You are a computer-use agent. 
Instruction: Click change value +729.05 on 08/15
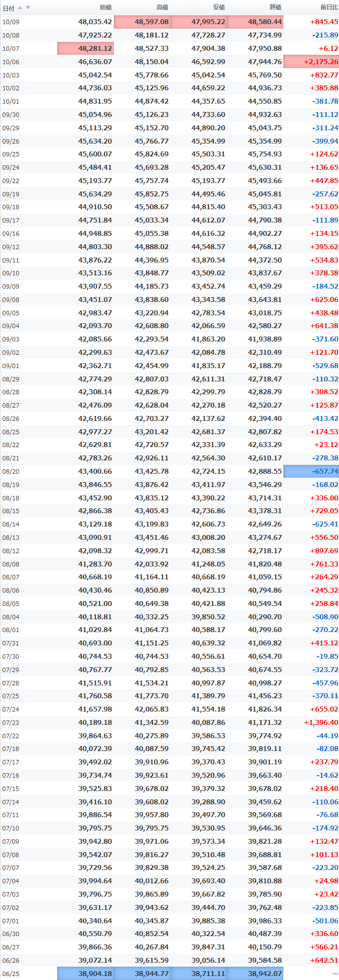coord(324,511)
